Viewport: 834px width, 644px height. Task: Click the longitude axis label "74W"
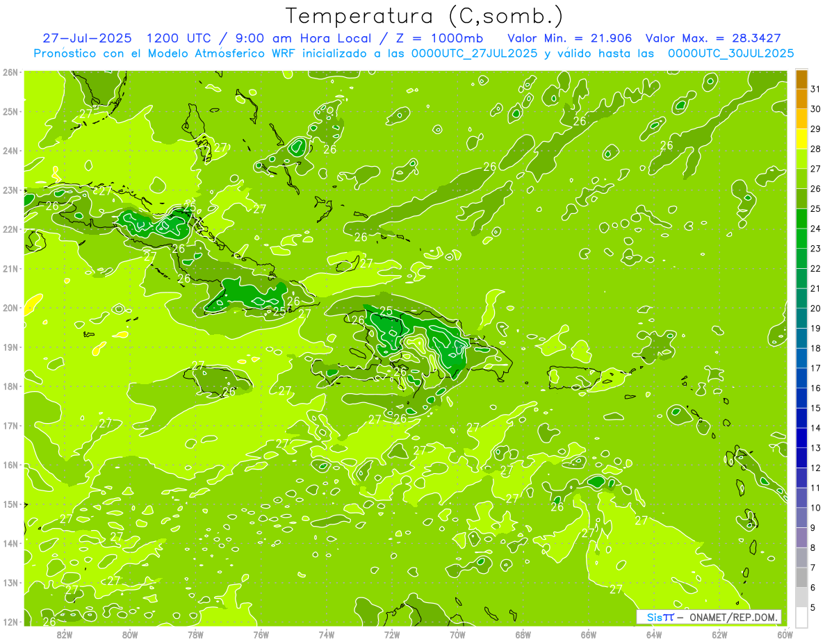point(326,634)
